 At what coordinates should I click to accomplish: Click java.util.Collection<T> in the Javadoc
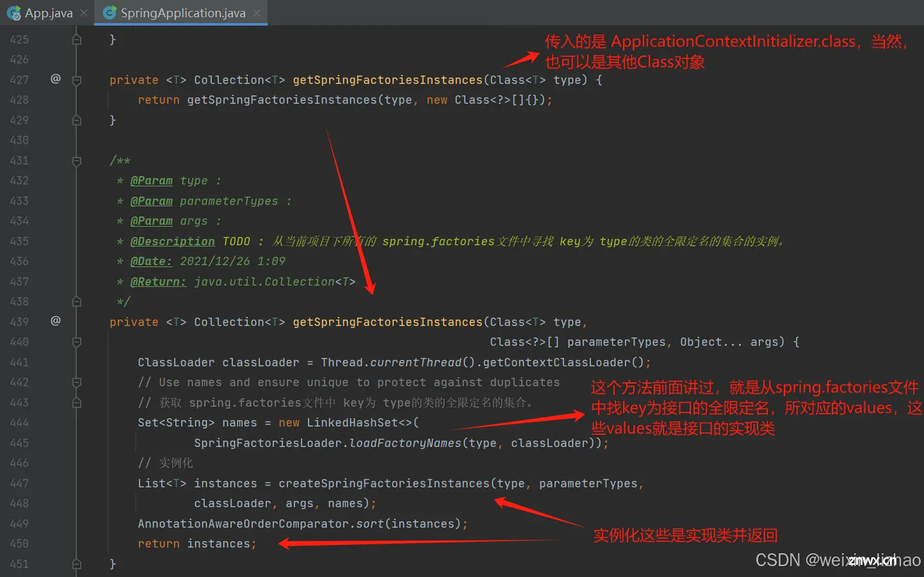tap(275, 282)
